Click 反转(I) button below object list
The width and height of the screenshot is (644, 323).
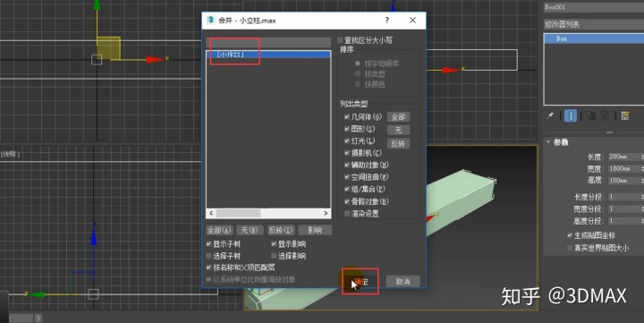pyautogui.click(x=281, y=230)
